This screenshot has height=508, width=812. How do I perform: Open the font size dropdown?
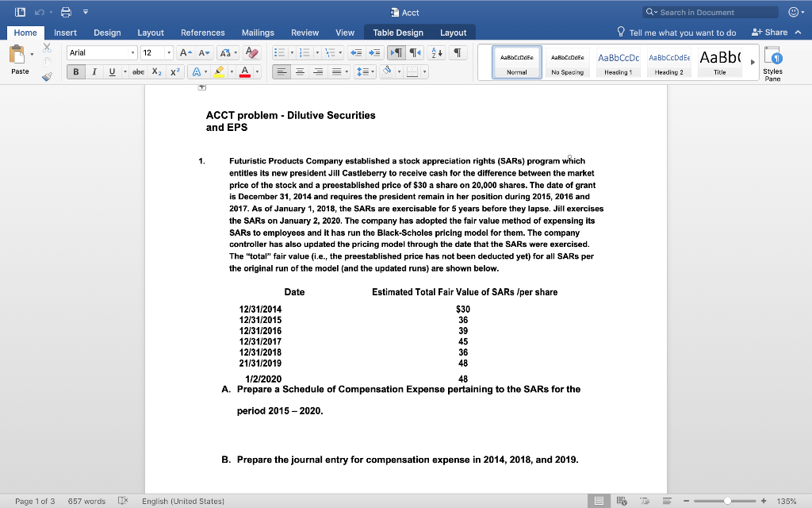pyautogui.click(x=169, y=53)
